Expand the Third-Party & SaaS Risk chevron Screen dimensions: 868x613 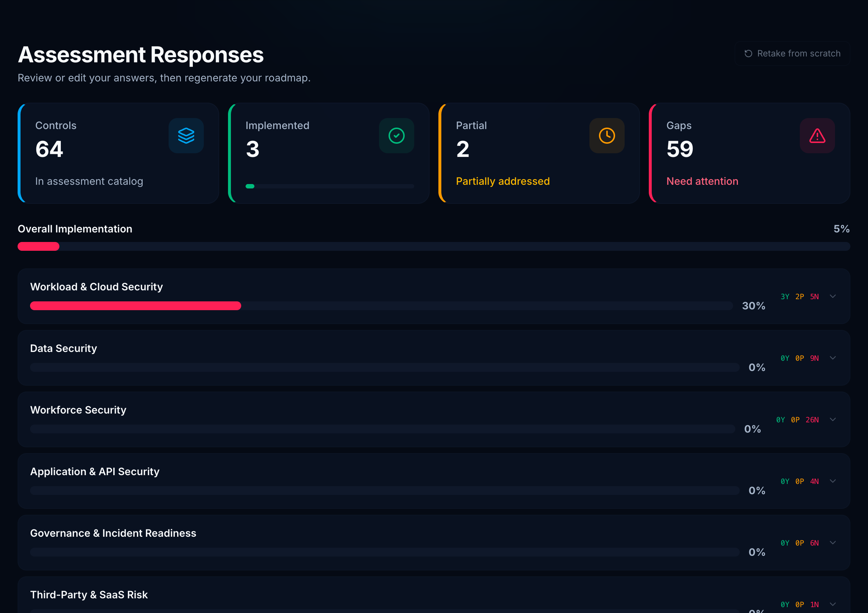pos(832,604)
